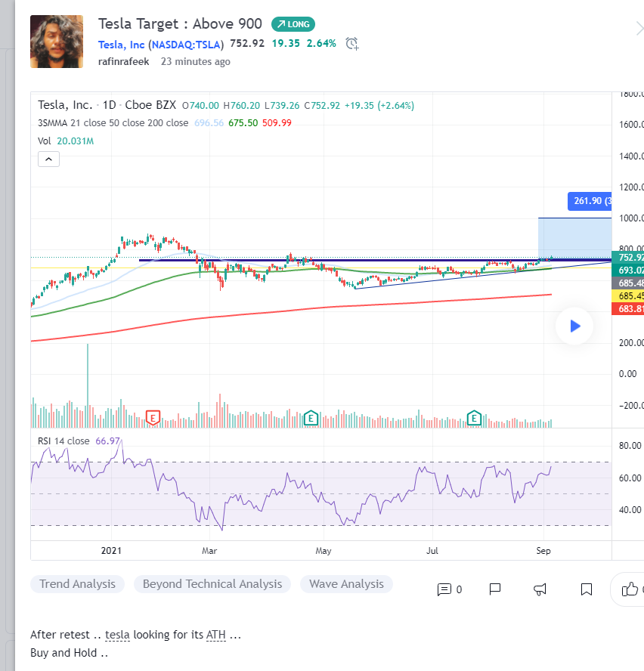Click the red 683.81 price axis label

click(x=627, y=308)
